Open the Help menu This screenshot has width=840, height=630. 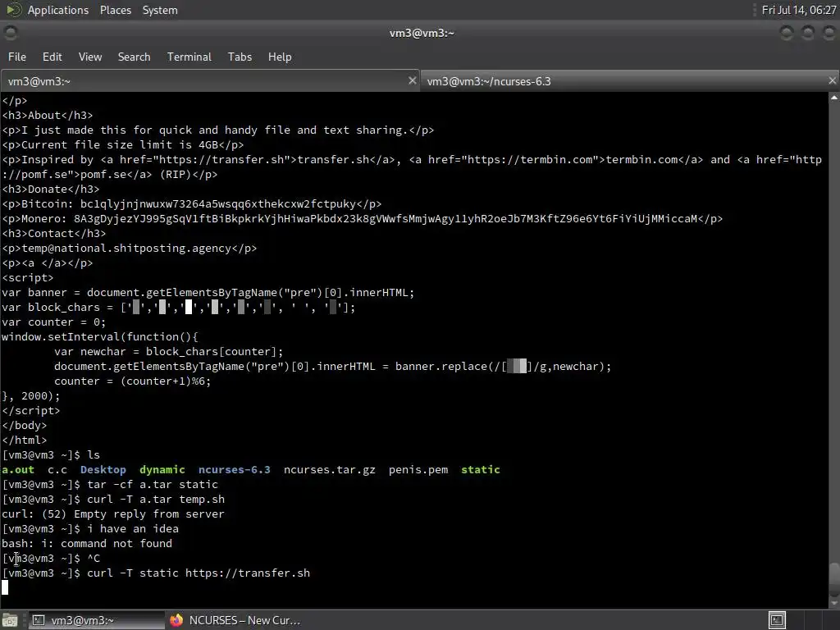pyautogui.click(x=280, y=57)
